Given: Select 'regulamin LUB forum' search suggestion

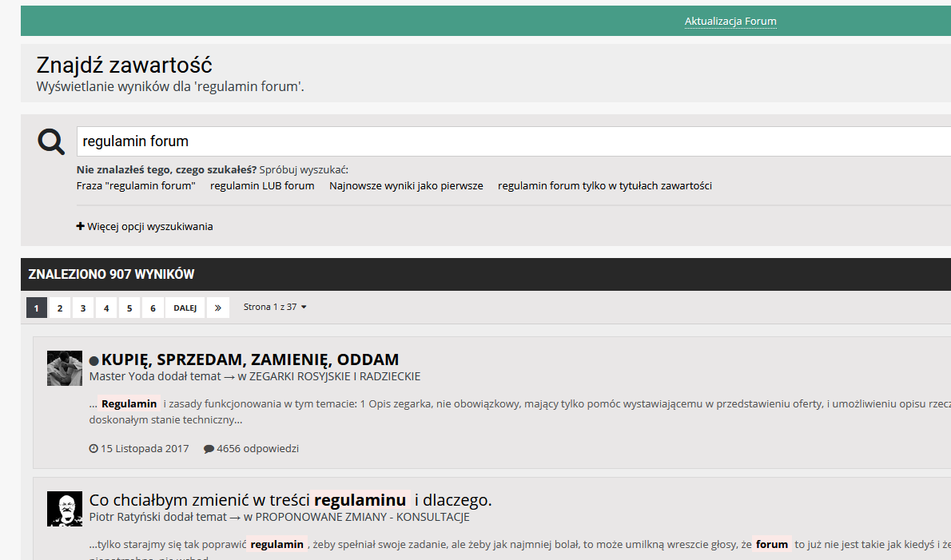Looking at the screenshot, I should (x=262, y=186).
